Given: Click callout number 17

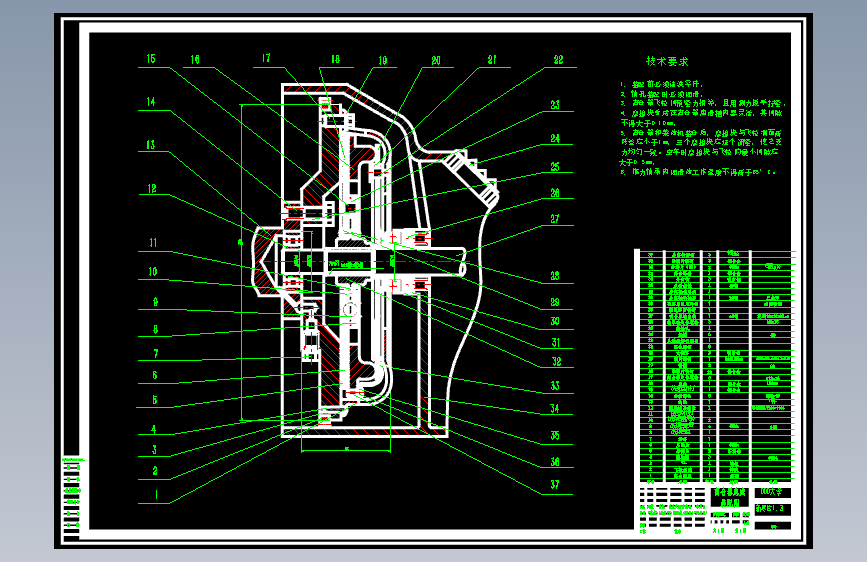Looking at the screenshot, I should click(x=266, y=58).
